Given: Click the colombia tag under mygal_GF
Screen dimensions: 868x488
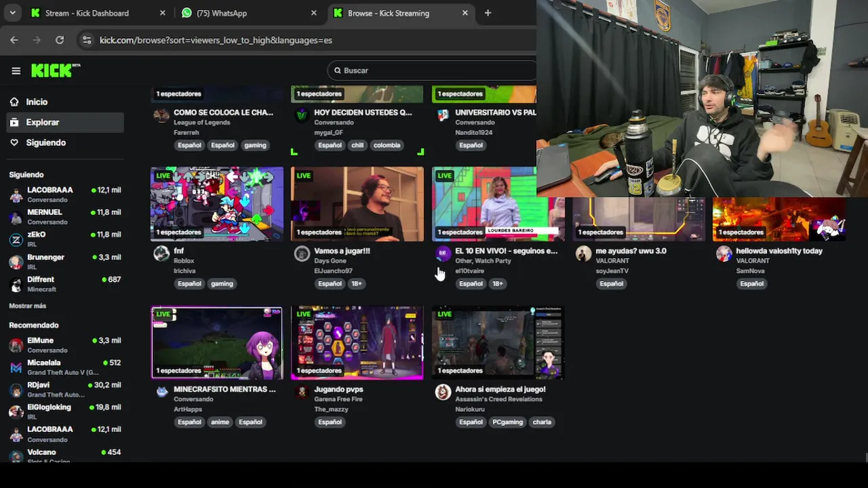Looking at the screenshot, I should [387, 145].
